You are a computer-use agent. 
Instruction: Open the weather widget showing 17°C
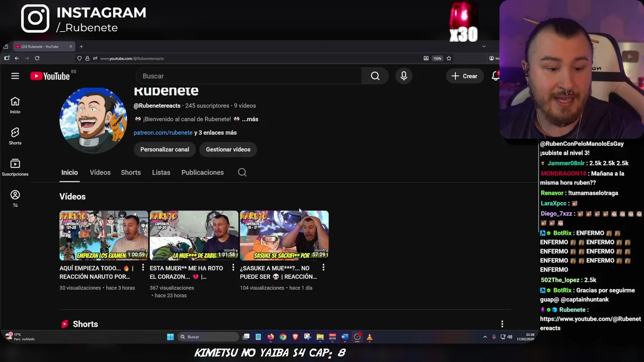[19, 337]
